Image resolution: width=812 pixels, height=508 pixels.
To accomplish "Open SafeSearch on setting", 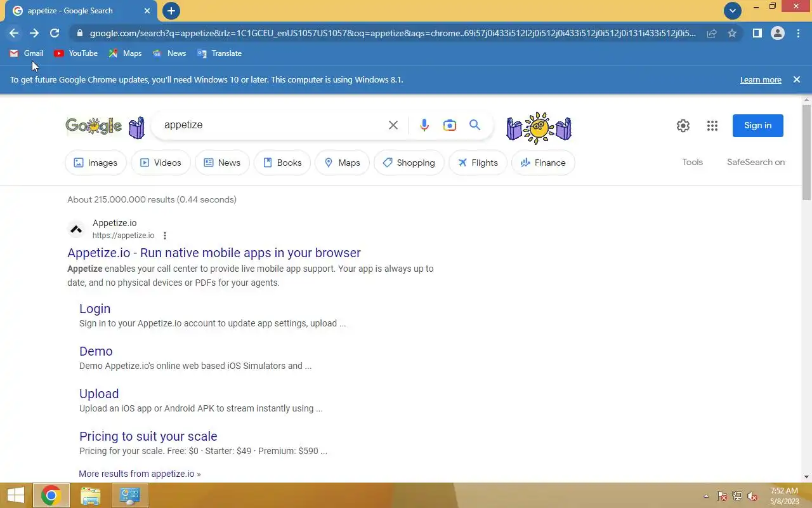I will 756,162.
